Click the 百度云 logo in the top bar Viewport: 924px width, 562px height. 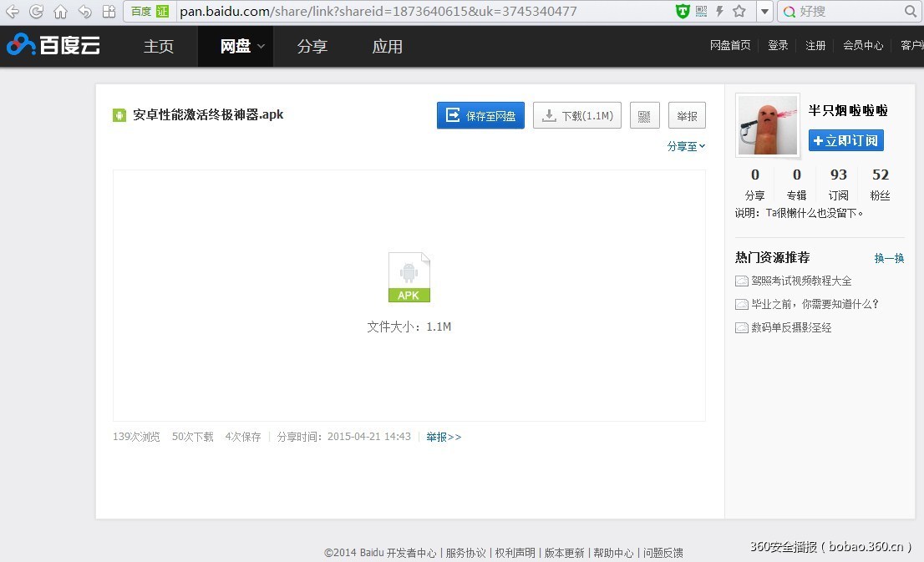(52, 46)
